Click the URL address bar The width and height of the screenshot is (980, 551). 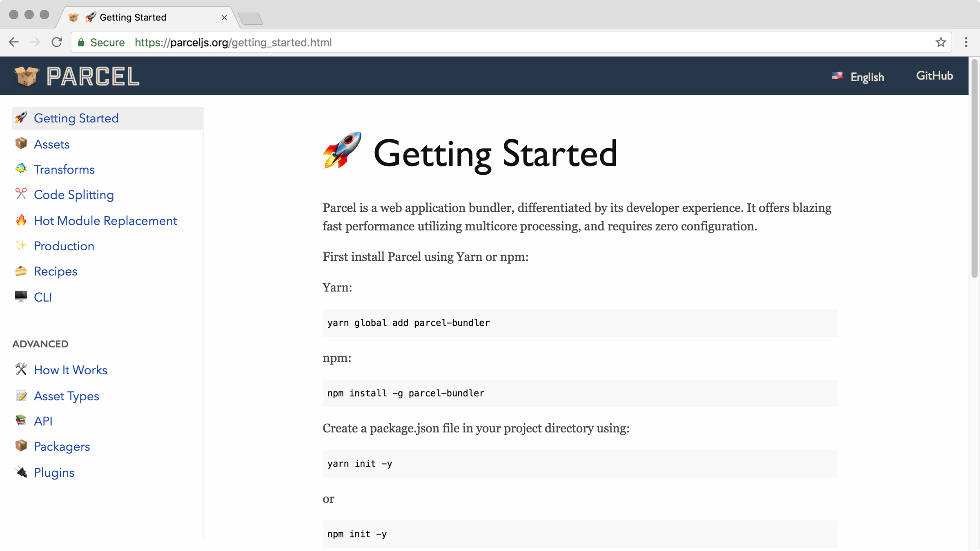point(490,42)
